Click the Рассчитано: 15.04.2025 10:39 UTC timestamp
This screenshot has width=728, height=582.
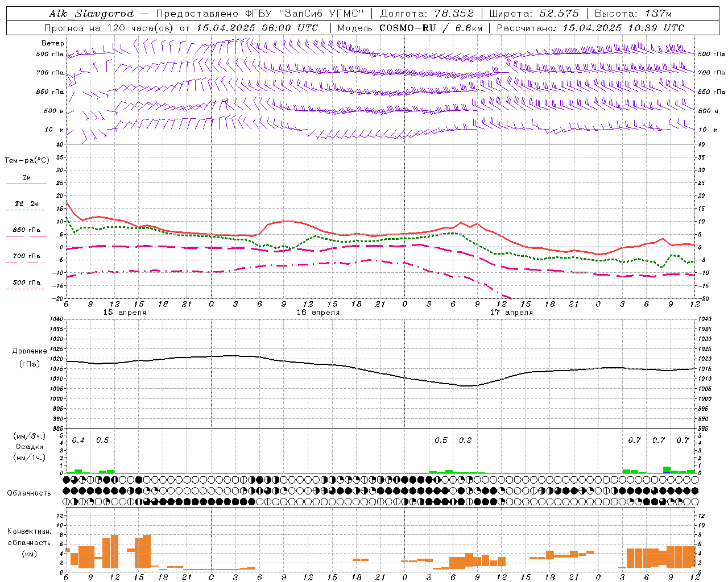coord(591,28)
